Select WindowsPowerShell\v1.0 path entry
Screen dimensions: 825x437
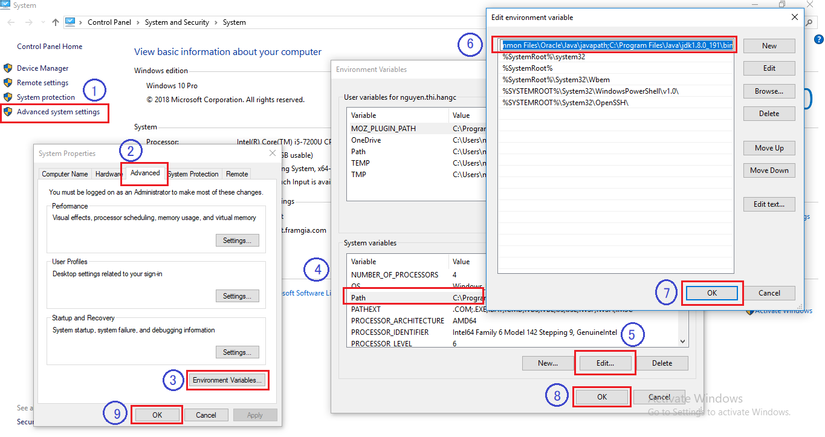tap(616, 92)
